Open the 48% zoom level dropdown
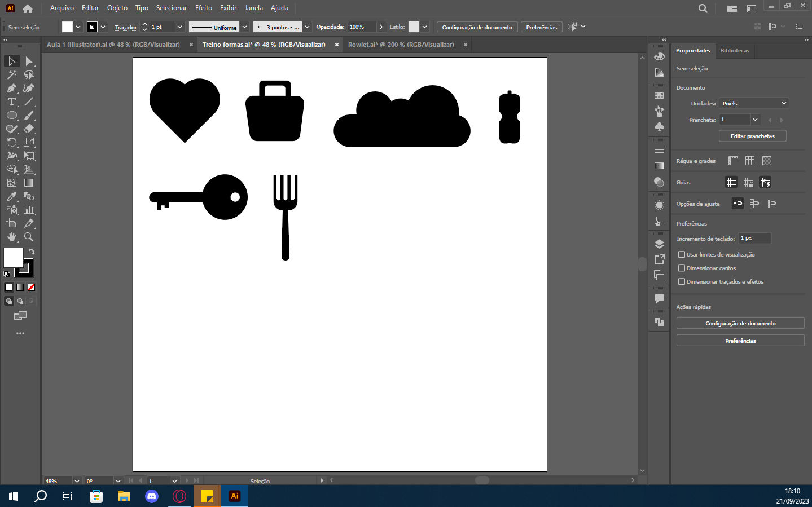The height and width of the screenshot is (507, 812). click(77, 481)
